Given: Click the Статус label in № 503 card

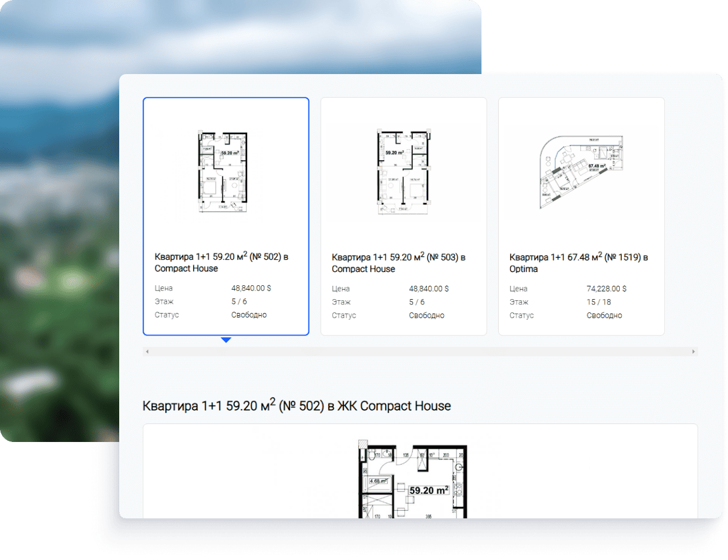Looking at the screenshot, I should pyautogui.click(x=344, y=315).
